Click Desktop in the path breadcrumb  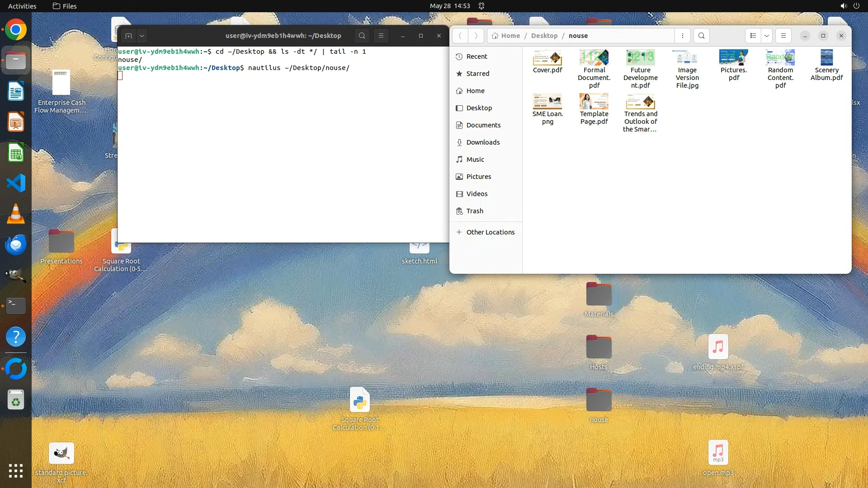pos(544,36)
